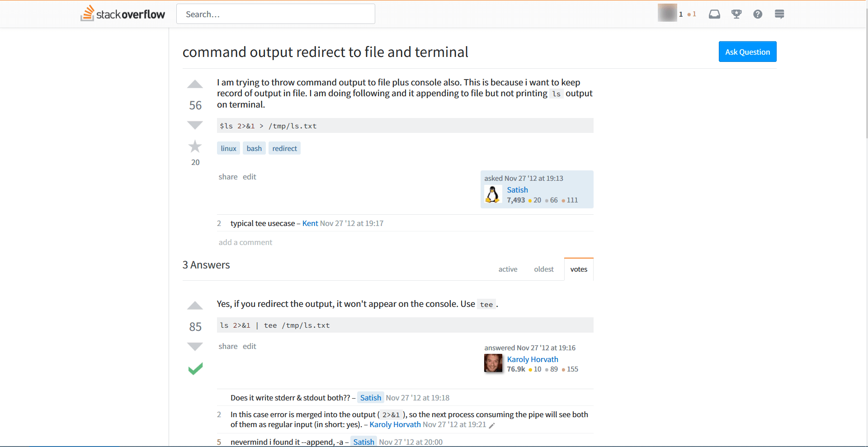Click your profile avatar toggle in the header
Viewport: 868px width, 447px height.
668,13
